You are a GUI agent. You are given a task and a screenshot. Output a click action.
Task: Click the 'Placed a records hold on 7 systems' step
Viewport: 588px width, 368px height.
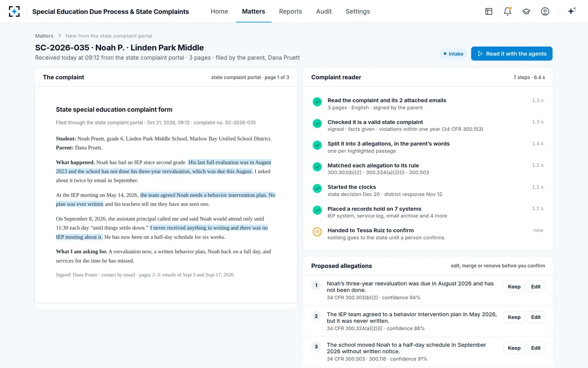[x=428, y=212]
